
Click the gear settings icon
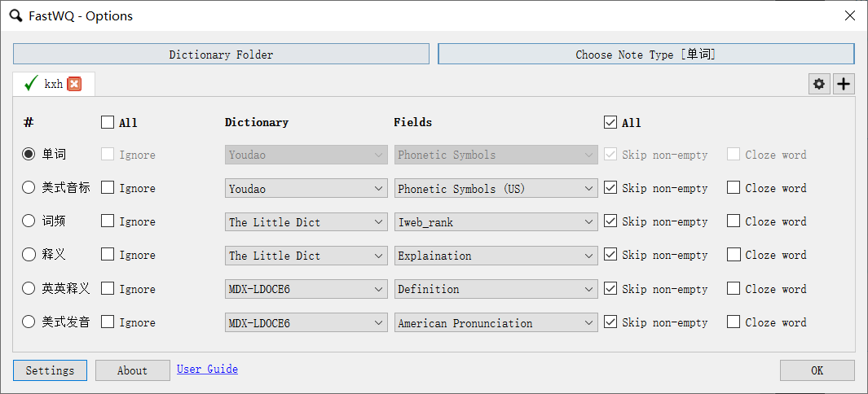click(x=819, y=84)
